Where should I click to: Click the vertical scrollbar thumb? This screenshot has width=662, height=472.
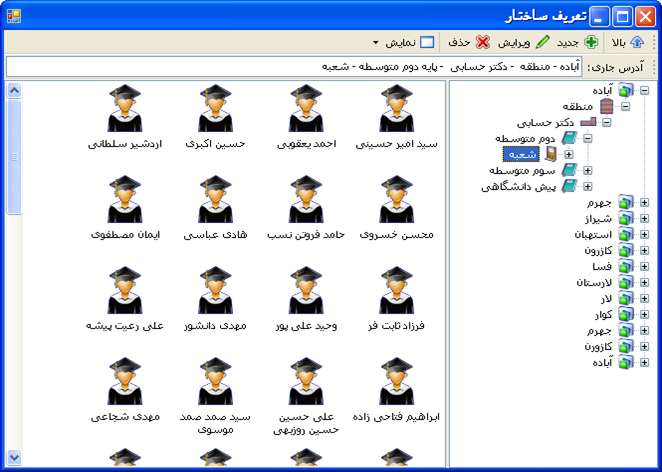coord(14,157)
